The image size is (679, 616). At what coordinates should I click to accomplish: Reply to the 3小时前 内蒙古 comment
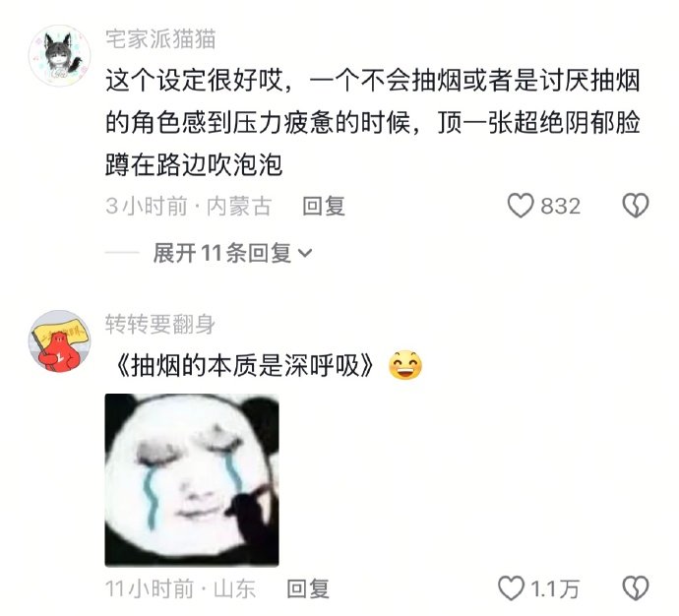(x=324, y=206)
